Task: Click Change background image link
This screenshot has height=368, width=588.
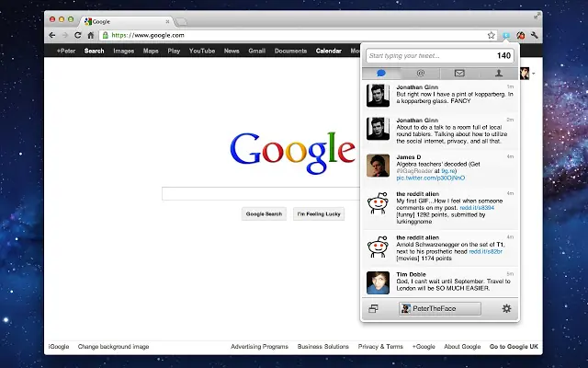Action: click(113, 347)
